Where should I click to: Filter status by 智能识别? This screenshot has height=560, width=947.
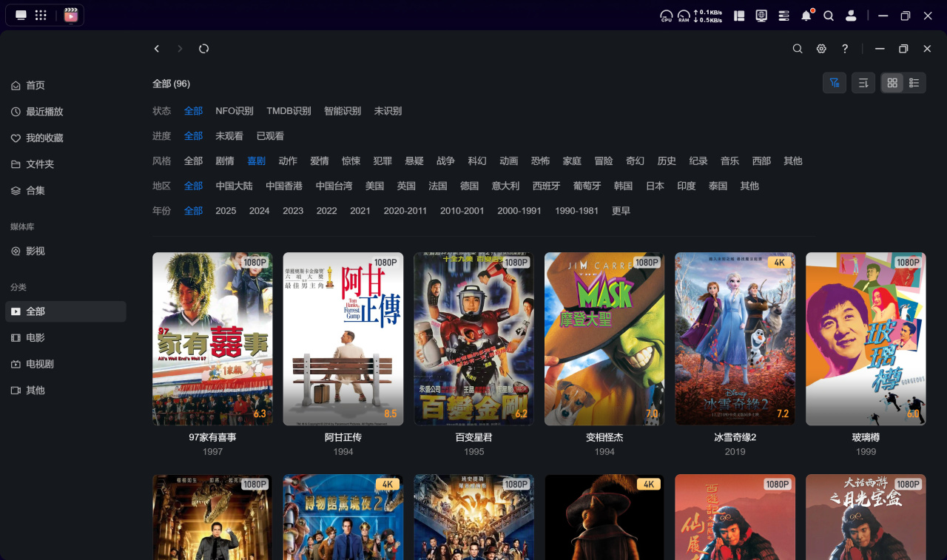[x=343, y=111]
